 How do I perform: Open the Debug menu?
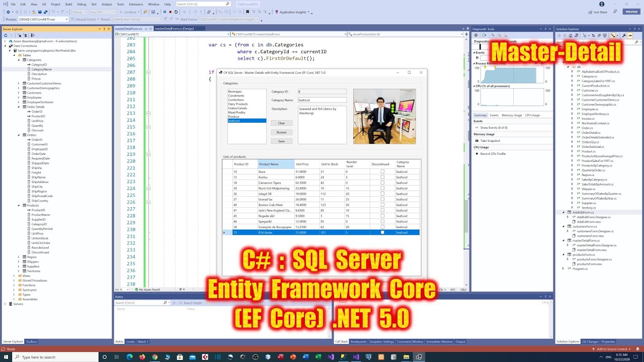82,4
